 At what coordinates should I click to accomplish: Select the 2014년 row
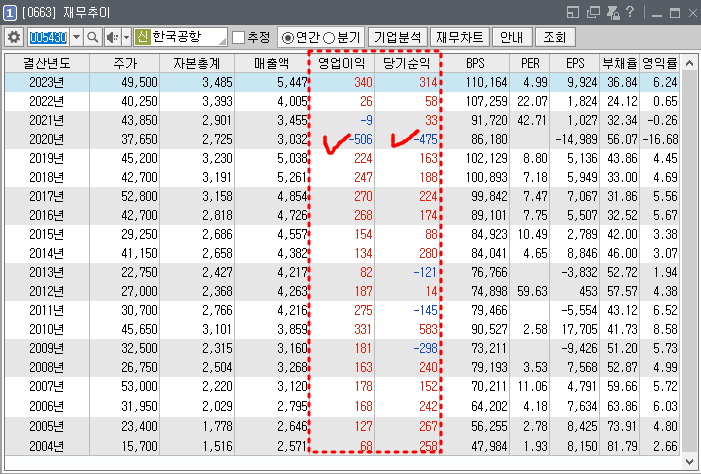point(342,254)
